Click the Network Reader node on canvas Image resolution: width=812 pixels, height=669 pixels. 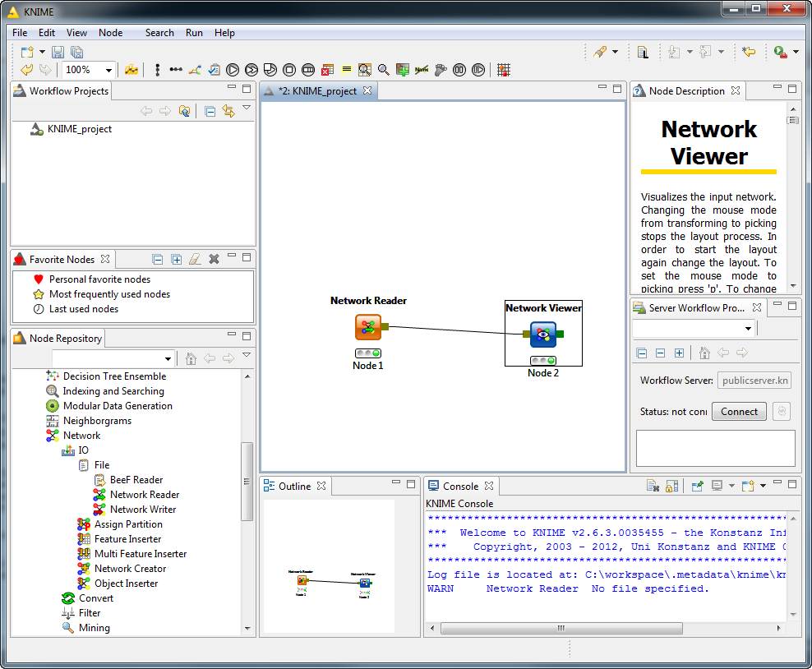click(x=368, y=327)
